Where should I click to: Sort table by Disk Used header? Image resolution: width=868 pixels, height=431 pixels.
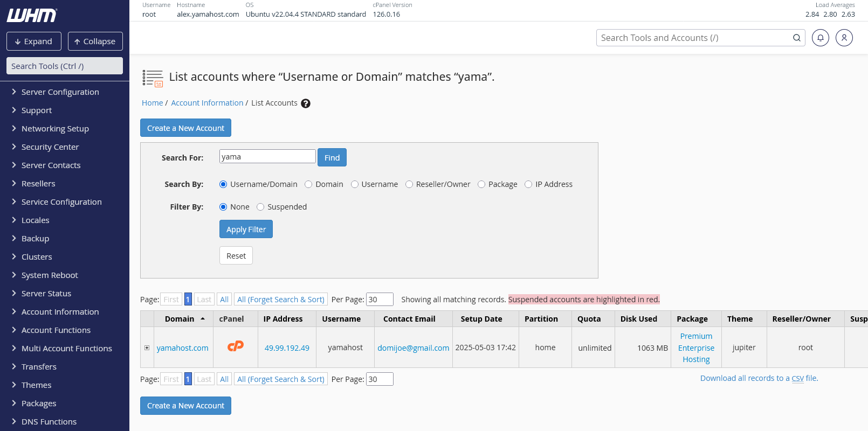click(x=639, y=319)
